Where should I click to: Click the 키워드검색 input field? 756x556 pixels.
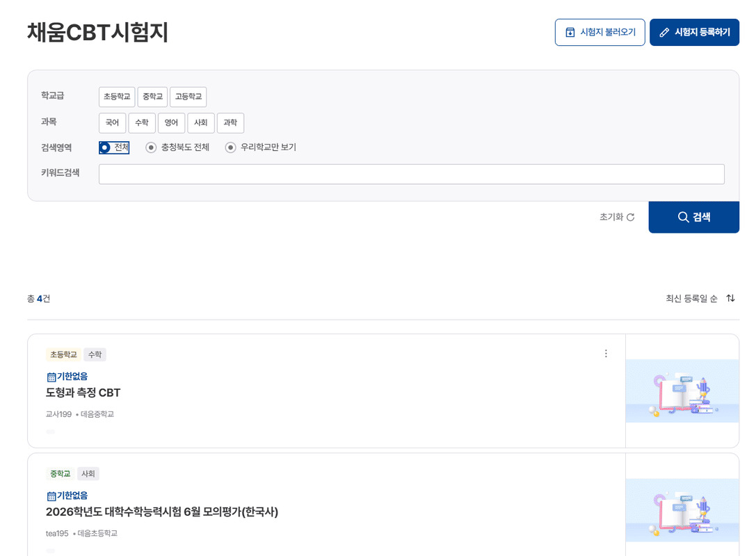(x=411, y=174)
